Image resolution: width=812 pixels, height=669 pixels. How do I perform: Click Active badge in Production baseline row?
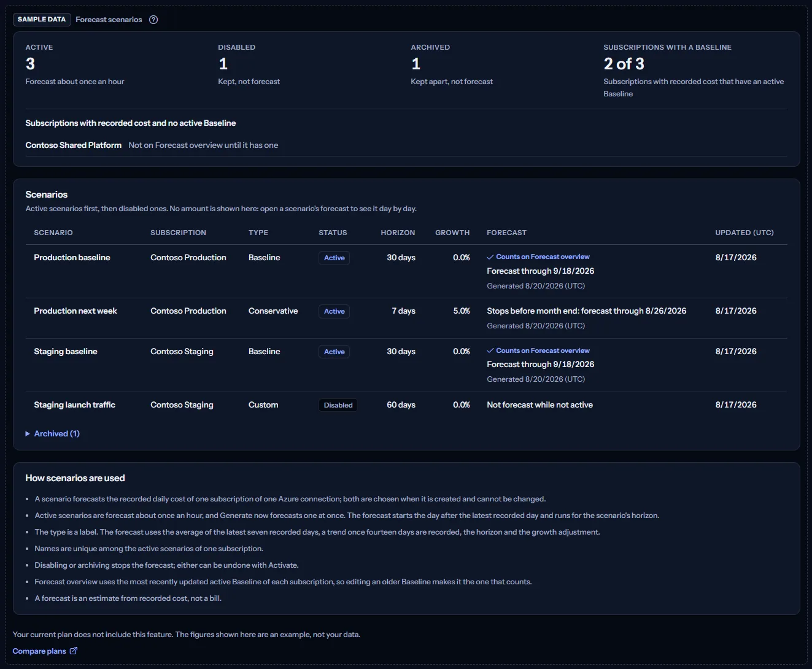(334, 258)
